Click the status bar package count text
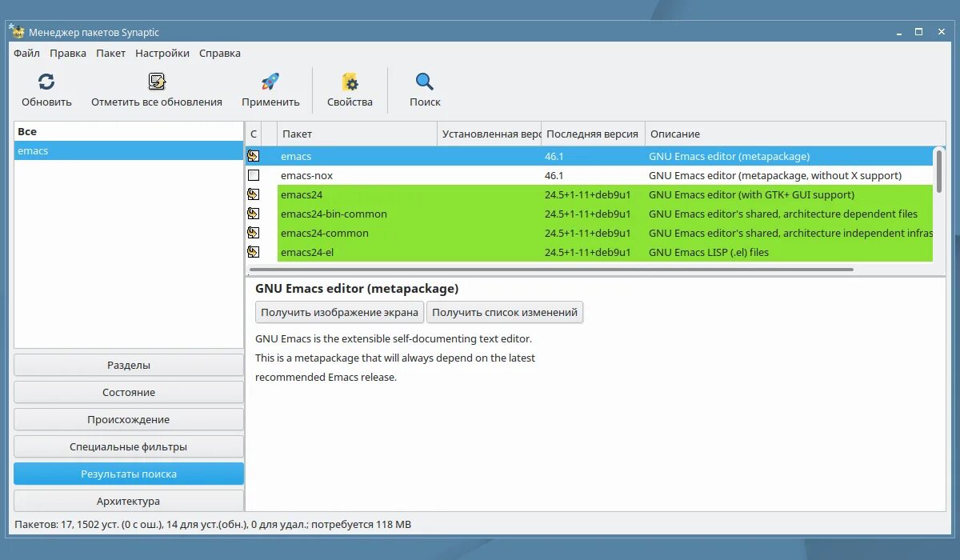 [213, 525]
